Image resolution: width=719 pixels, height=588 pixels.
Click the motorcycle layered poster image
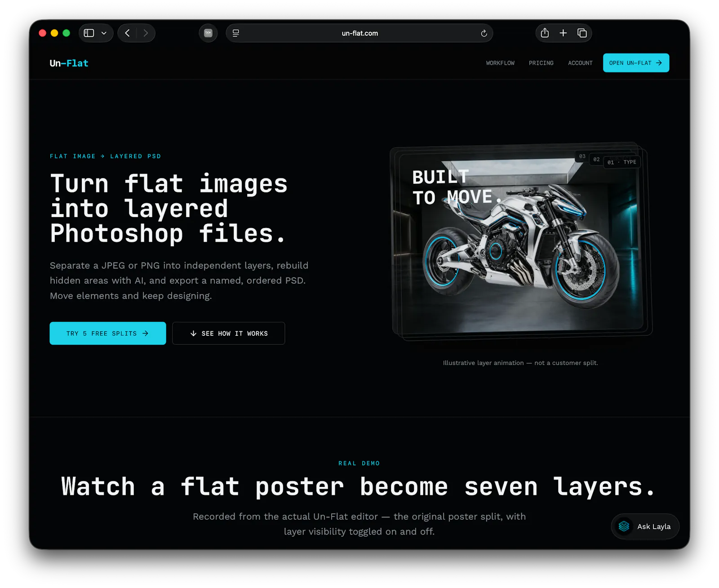(521, 241)
